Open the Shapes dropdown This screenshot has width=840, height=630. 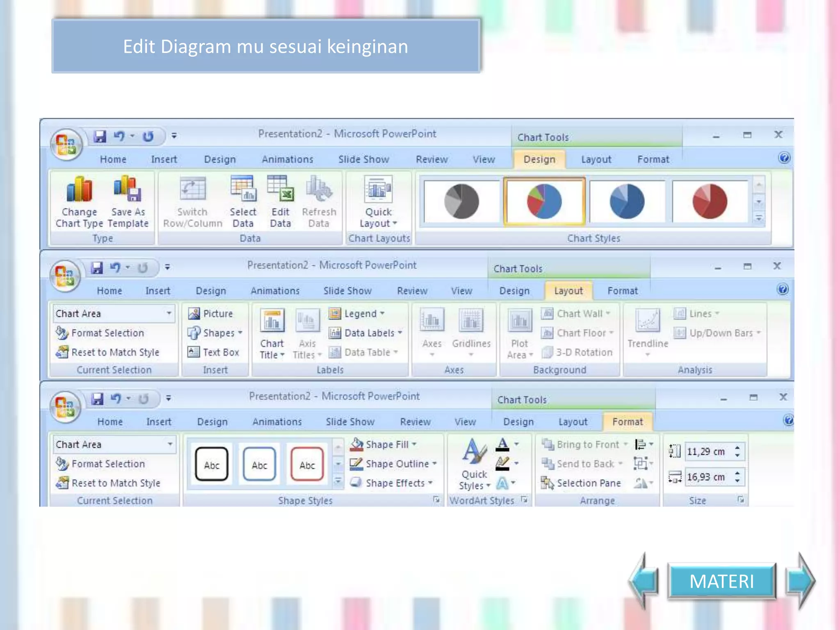point(215,333)
